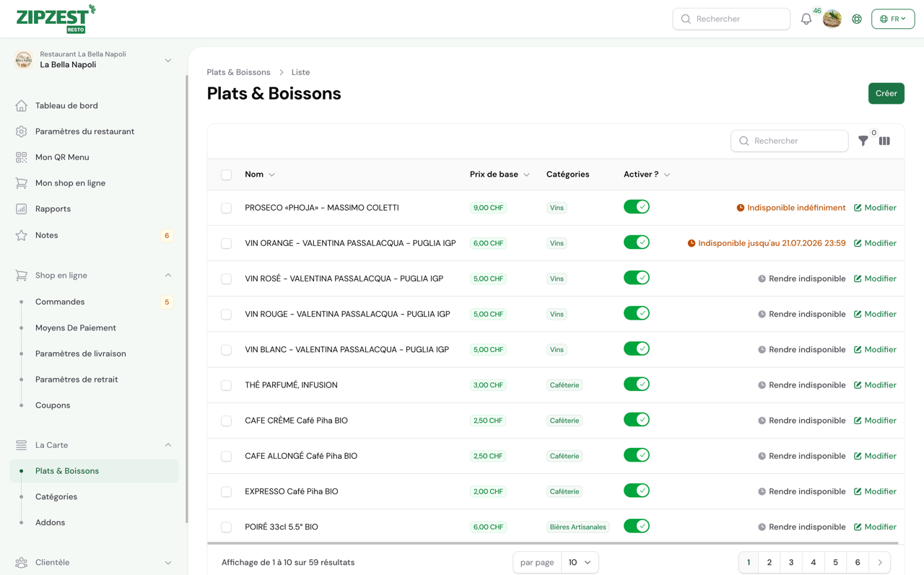Viewport: 924px width, 575px height.
Task: Open the table filter funnel icon
Action: click(x=863, y=141)
